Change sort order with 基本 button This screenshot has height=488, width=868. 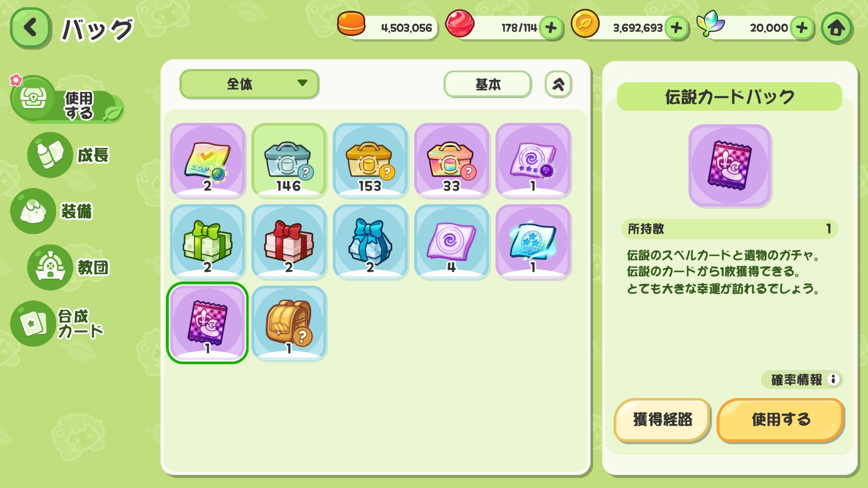(x=487, y=84)
